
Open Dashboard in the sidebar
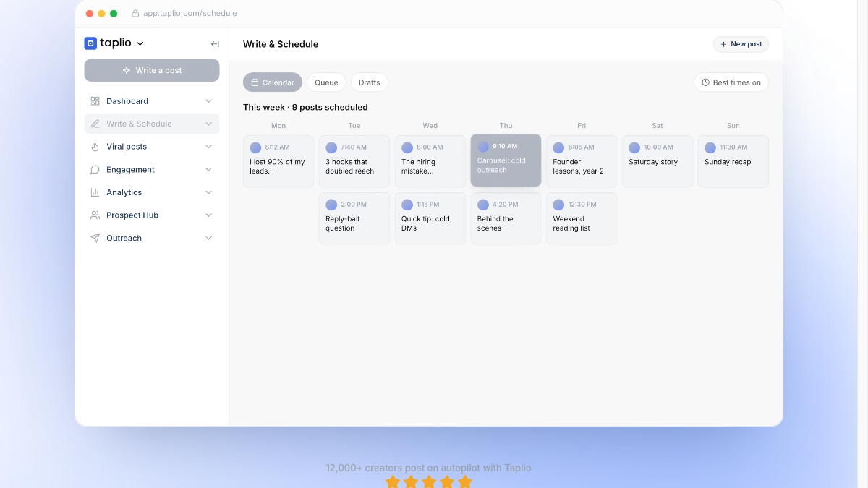(152, 101)
